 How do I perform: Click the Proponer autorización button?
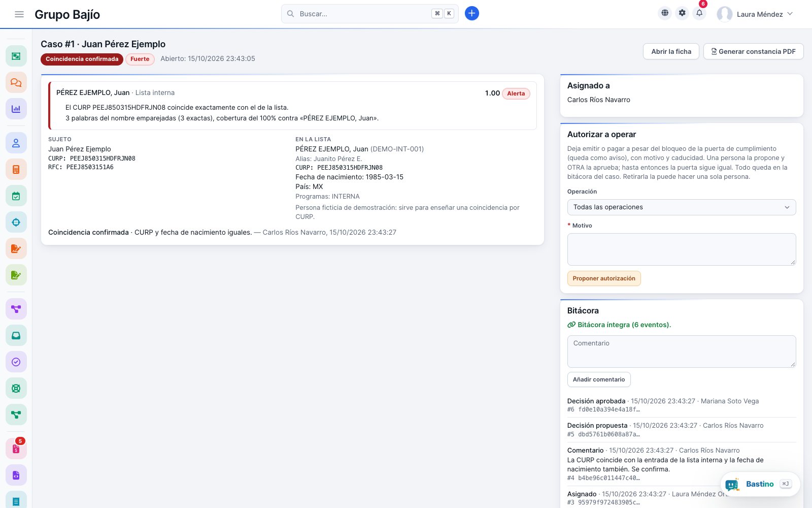tap(604, 278)
